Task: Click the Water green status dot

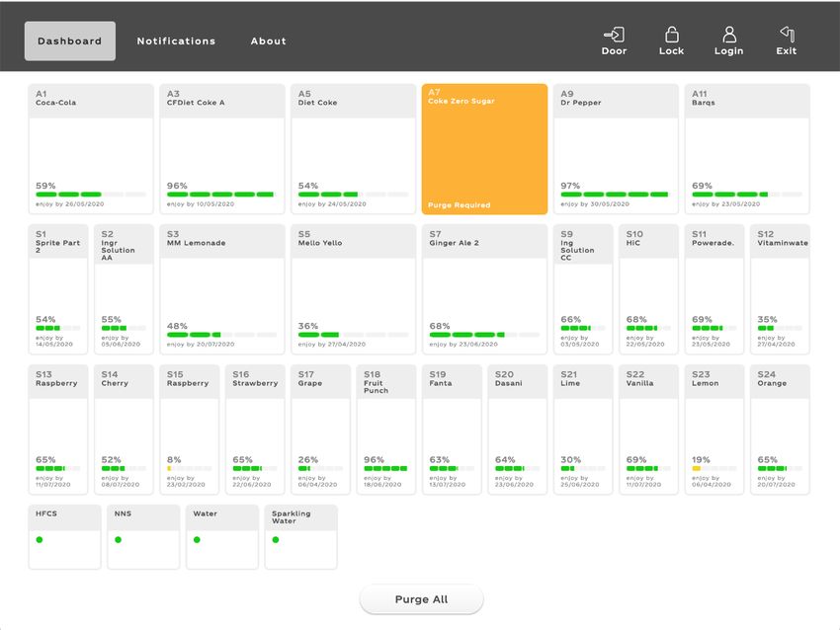Action: [197, 539]
